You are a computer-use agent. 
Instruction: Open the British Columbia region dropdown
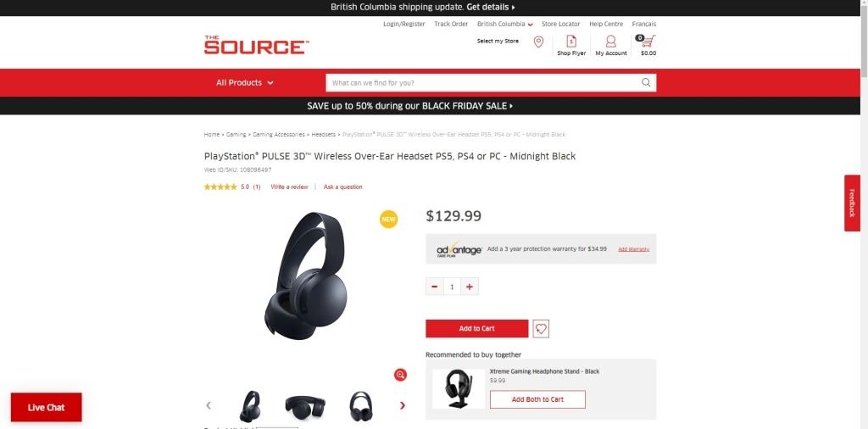505,24
